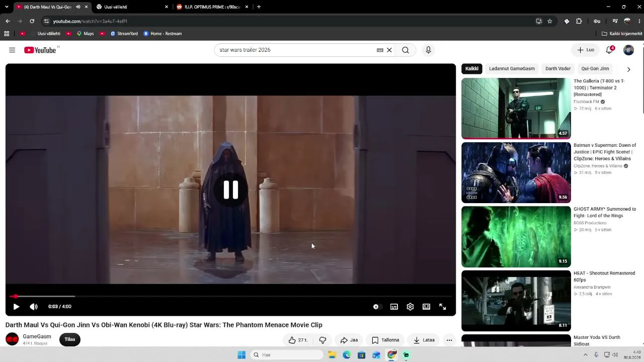Open the account avatar menu
Image resolution: width=644 pixels, height=362 pixels.
pos(628,50)
